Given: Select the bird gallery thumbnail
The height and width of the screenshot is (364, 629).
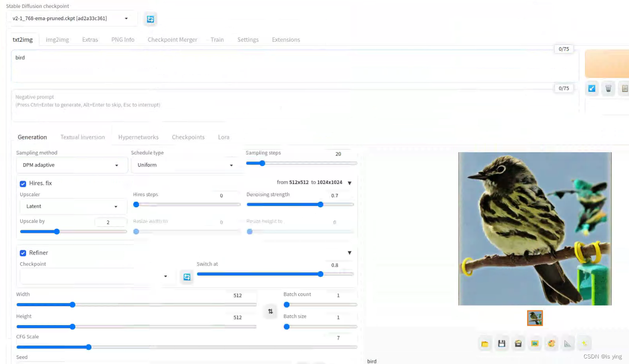Looking at the screenshot, I should click(x=535, y=318).
